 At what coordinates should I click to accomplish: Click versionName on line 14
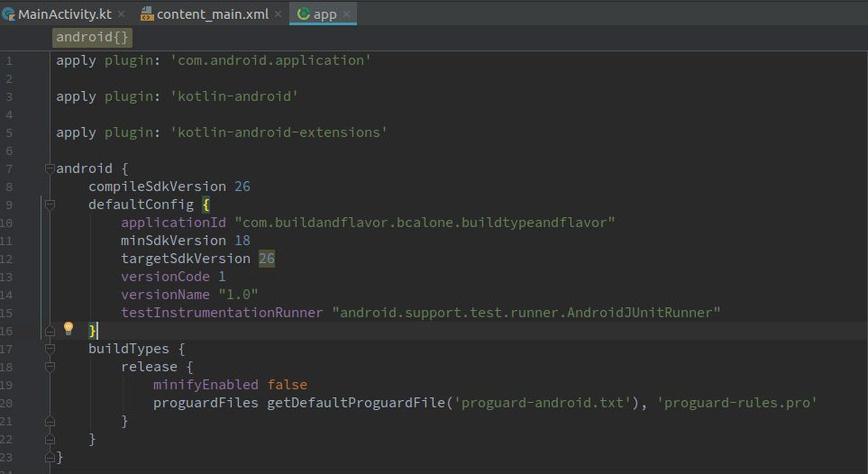(x=166, y=294)
